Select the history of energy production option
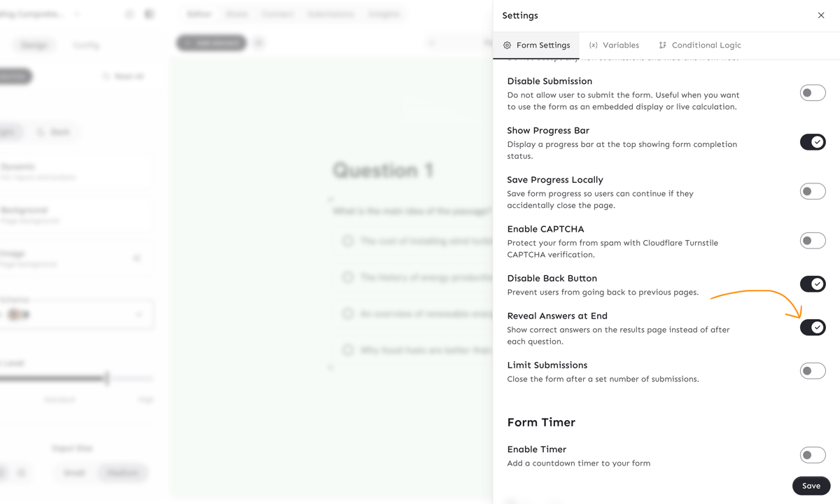840x504 pixels. 348,278
